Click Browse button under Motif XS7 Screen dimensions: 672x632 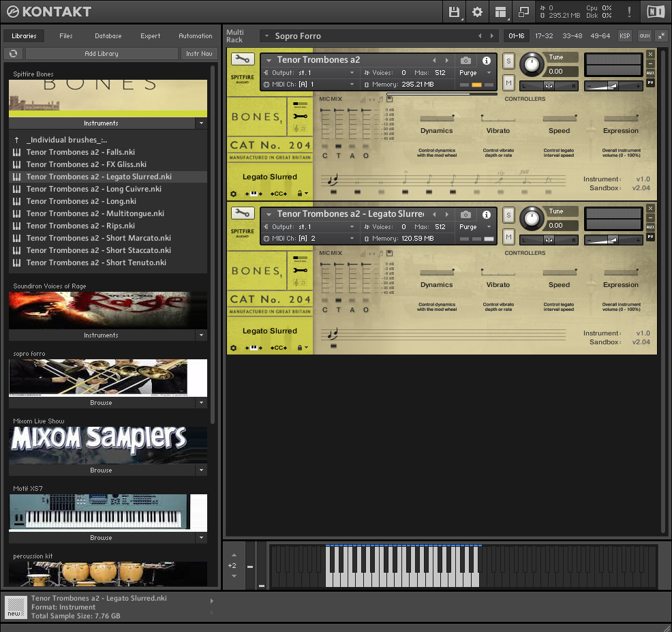click(101, 537)
